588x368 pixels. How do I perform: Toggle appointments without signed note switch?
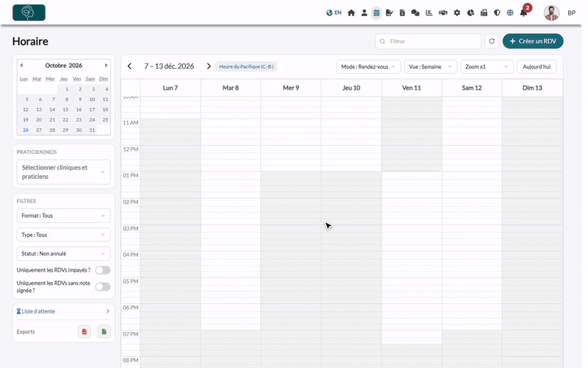103,287
